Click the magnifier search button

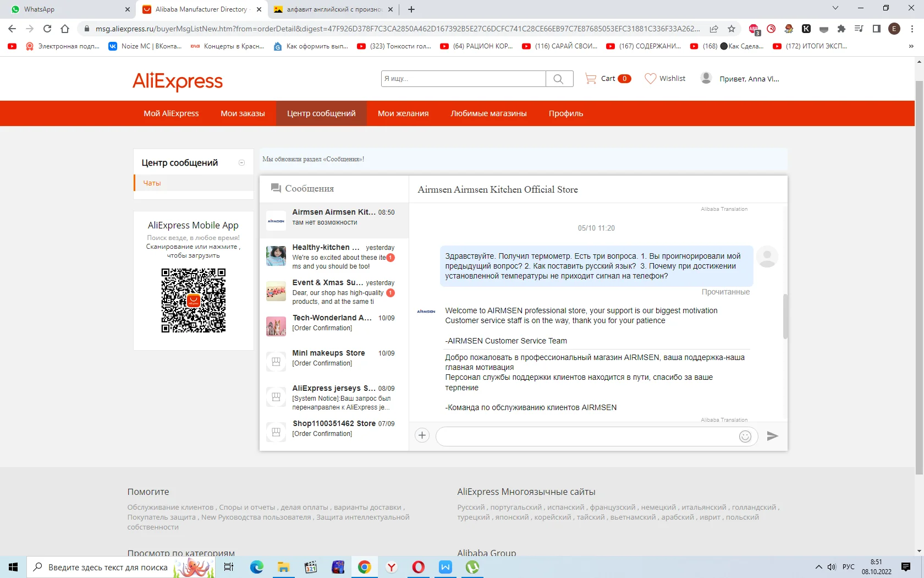559,79
